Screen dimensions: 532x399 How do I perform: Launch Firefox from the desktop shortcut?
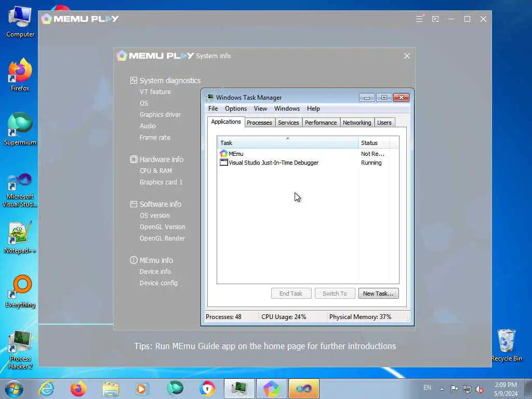coord(20,75)
